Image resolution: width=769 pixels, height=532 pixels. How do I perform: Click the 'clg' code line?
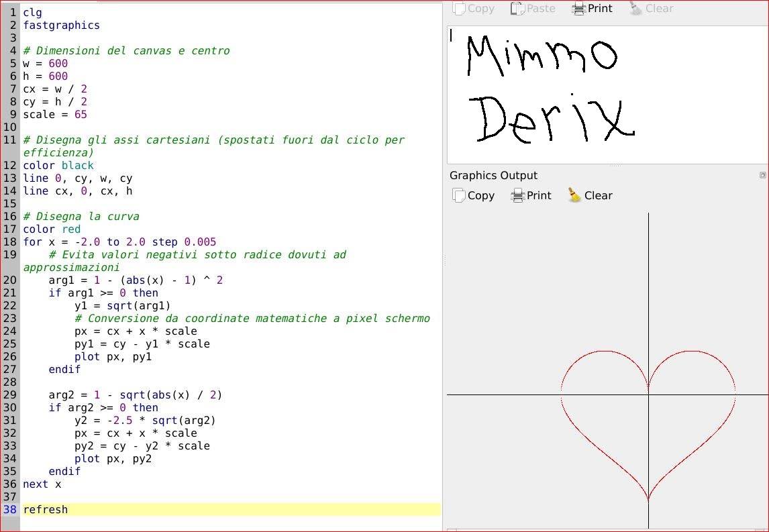pyautogui.click(x=32, y=13)
